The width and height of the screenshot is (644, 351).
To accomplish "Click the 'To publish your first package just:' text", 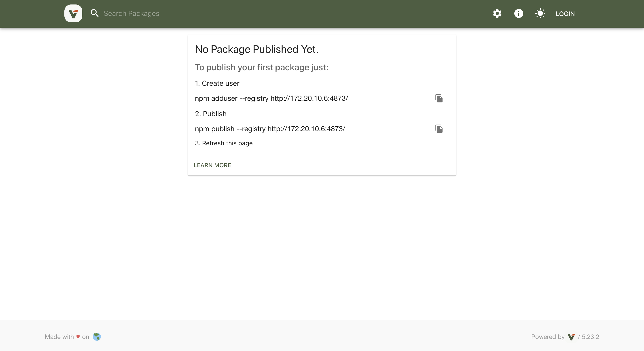I will [261, 67].
